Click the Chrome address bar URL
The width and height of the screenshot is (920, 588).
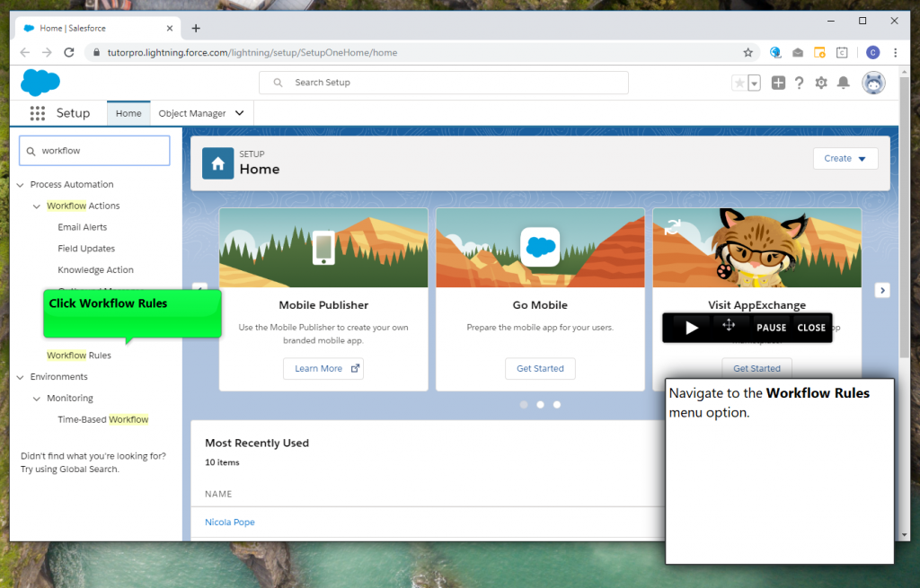pos(252,53)
